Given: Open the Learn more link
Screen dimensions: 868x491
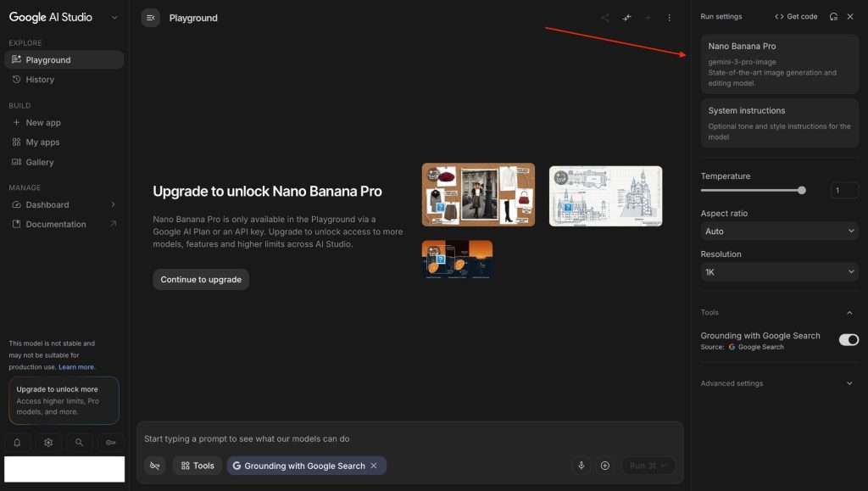Looking at the screenshot, I should (76, 367).
